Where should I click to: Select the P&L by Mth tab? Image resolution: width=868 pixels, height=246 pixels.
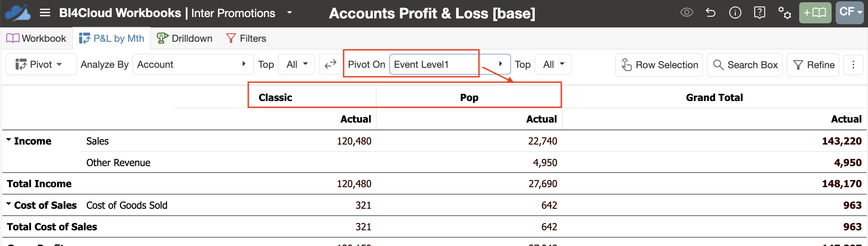(x=112, y=39)
